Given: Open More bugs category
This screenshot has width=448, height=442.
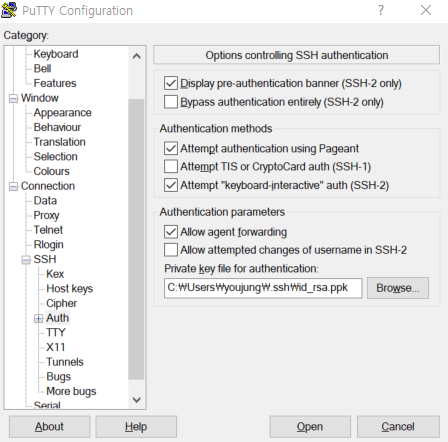Looking at the screenshot, I should [x=71, y=391].
